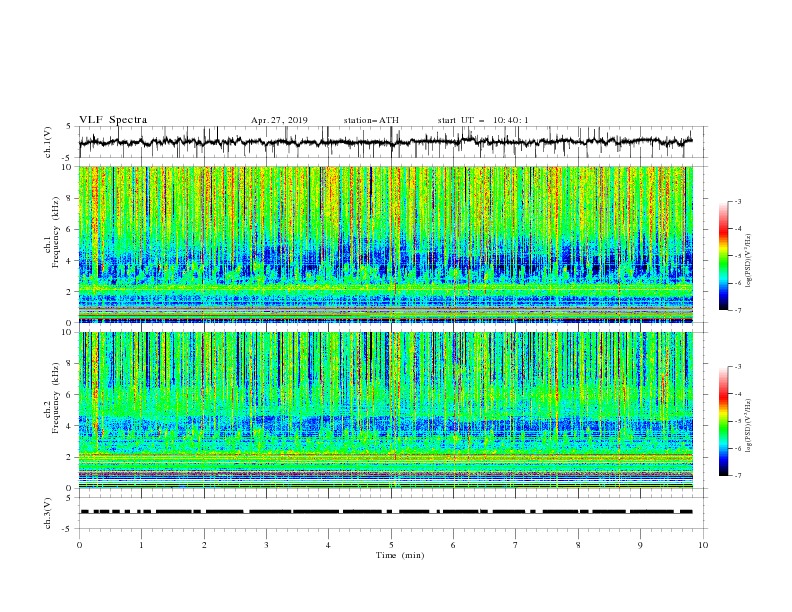Click the ch.1 log(PSD)(V²/Hz) colorbar label

(x=749, y=261)
